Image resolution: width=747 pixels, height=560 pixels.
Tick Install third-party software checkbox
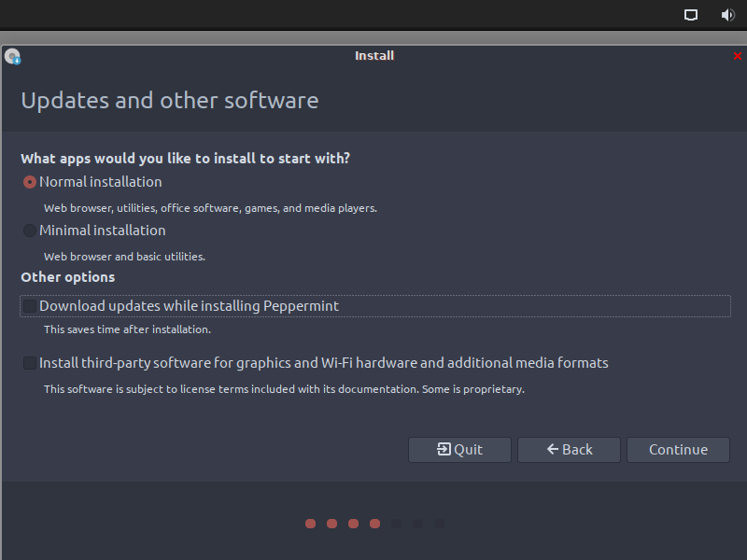(31, 363)
